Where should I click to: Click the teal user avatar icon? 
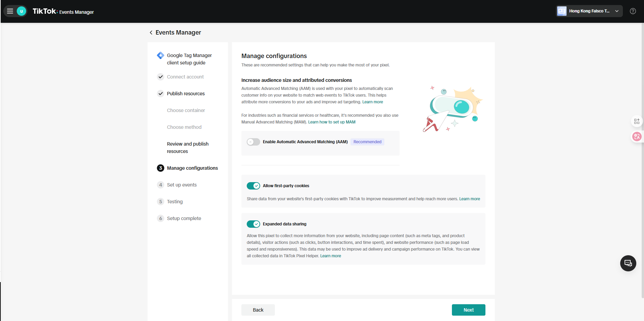click(21, 11)
